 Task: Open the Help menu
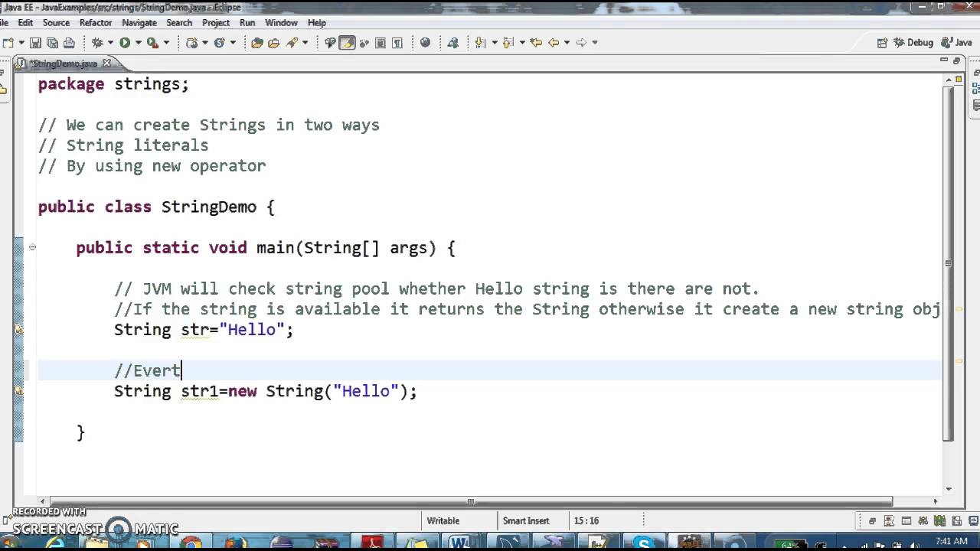pos(316,23)
